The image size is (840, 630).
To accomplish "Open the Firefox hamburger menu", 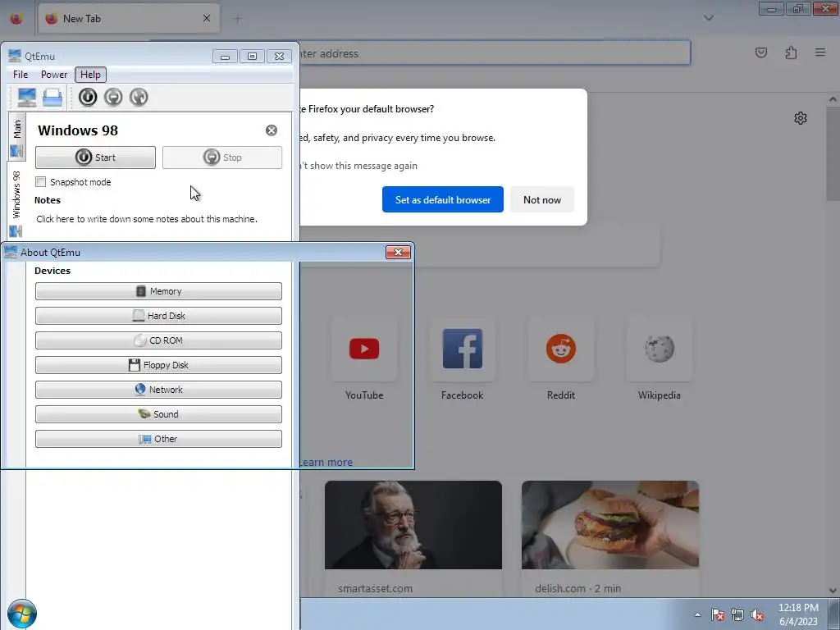I will point(820,52).
